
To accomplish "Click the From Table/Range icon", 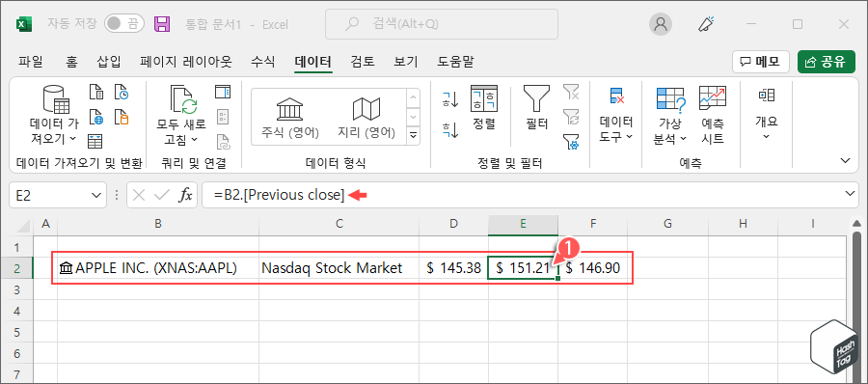I will point(95,141).
